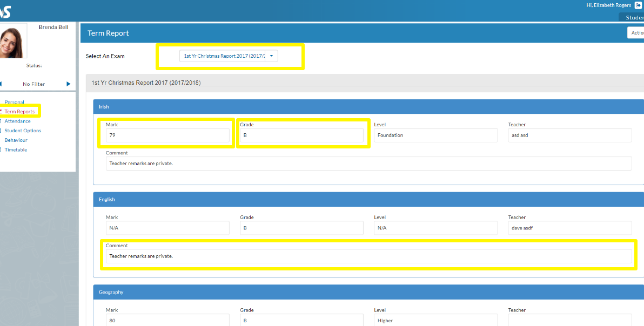This screenshot has height=326, width=644.
Task: Click the Irish Grade field showing B
Action: tap(301, 135)
